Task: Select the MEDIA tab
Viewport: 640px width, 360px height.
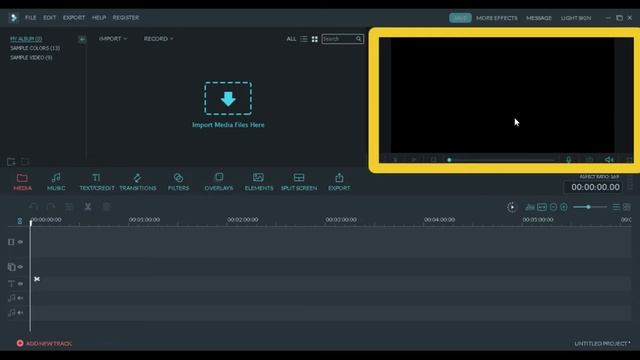Action: point(22,182)
